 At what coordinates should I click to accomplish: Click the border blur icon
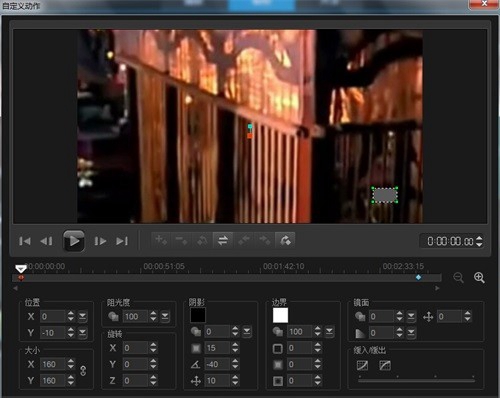[x=278, y=365]
